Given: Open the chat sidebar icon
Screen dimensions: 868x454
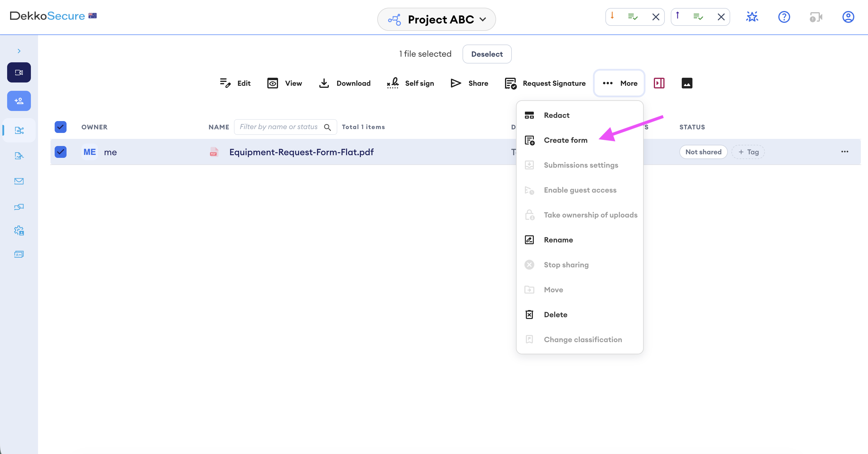Looking at the screenshot, I should [19, 207].
